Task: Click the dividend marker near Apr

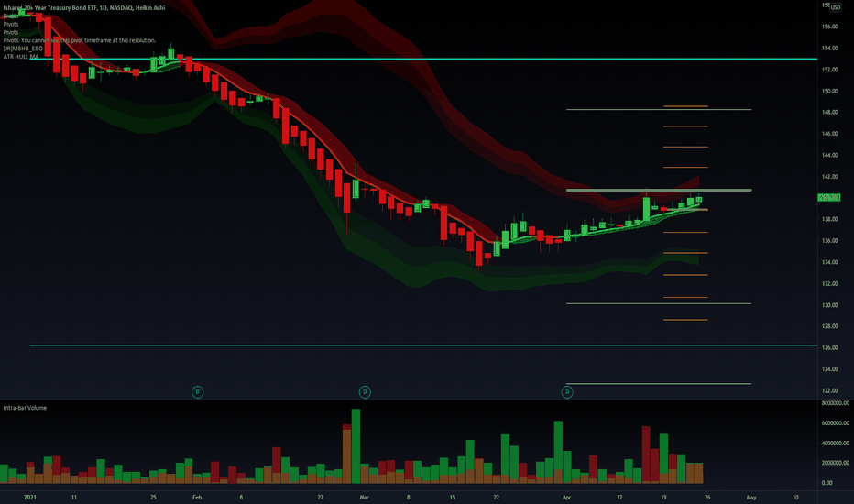Action: (x=567, y=392)
